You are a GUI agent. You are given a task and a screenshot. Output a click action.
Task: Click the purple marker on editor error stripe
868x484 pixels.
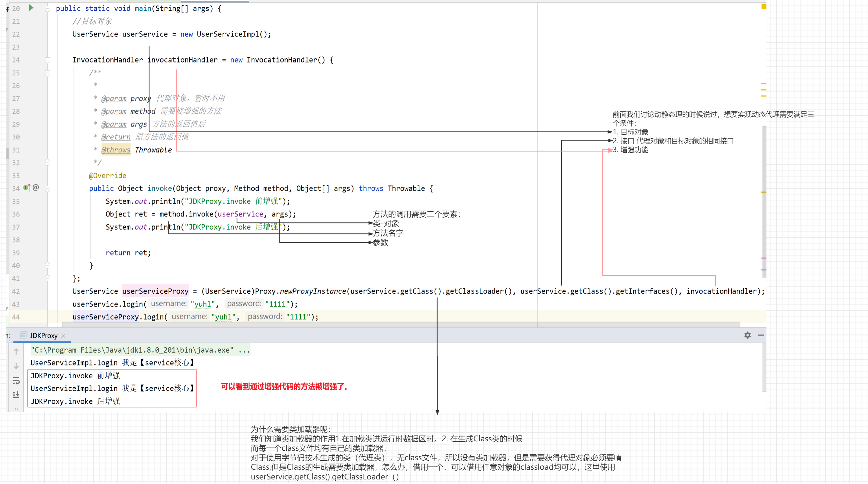[x=764, y=270]
